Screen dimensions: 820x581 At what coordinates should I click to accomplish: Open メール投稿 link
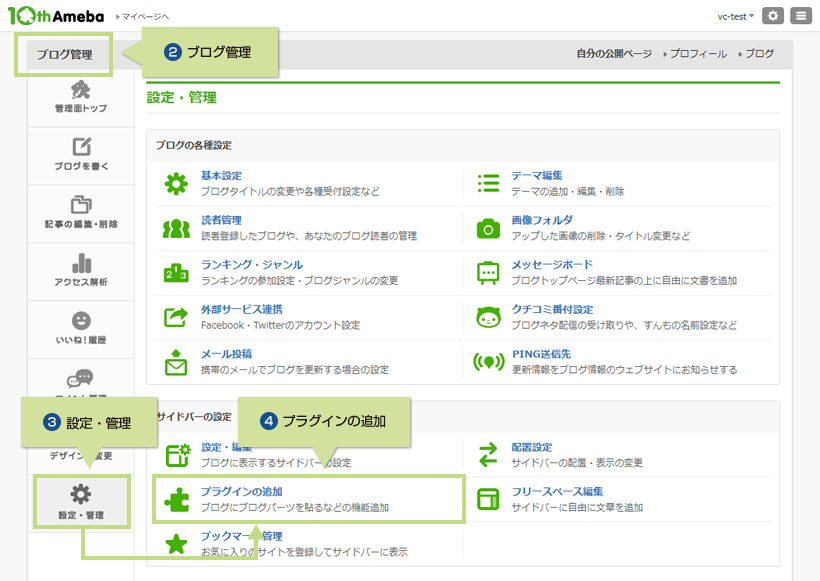[226, 354]
